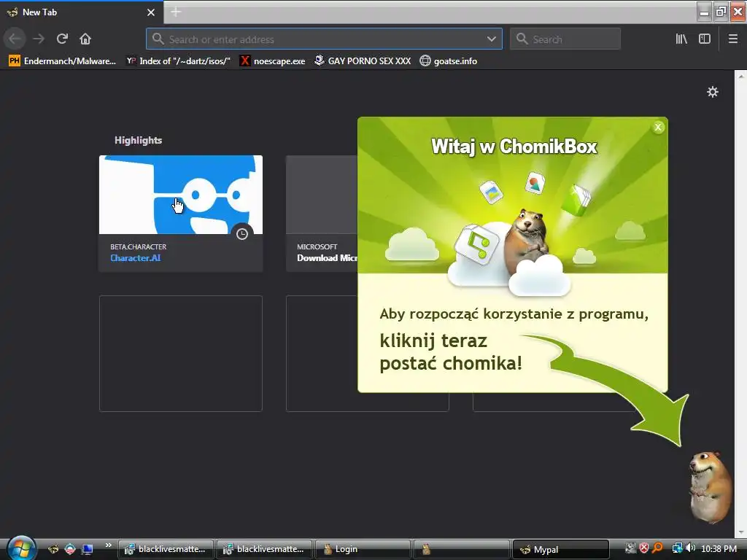Click the Witaj w ChomikBox title
The height and width of the screenshot is (560, 747).
point(514,146)
